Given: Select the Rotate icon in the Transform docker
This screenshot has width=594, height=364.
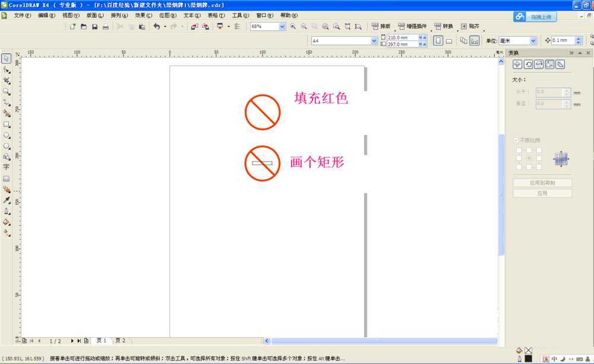Looking at the screenshot, I should click(x=529, y=64).
